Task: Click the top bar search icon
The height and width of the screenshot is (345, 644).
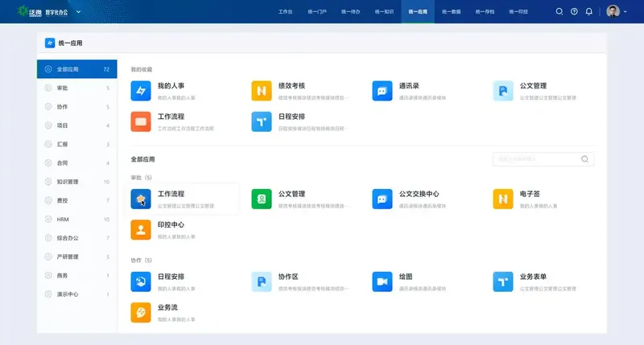Action: pyautogui.click(x=559, y=11)
